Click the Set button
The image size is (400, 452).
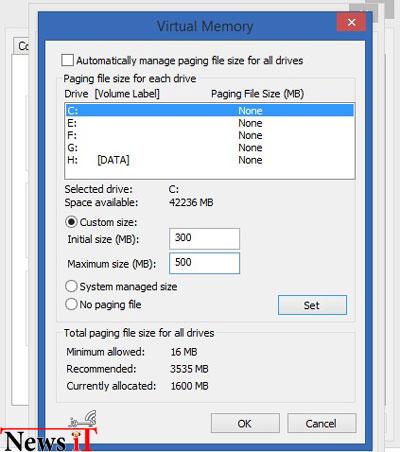312,305
